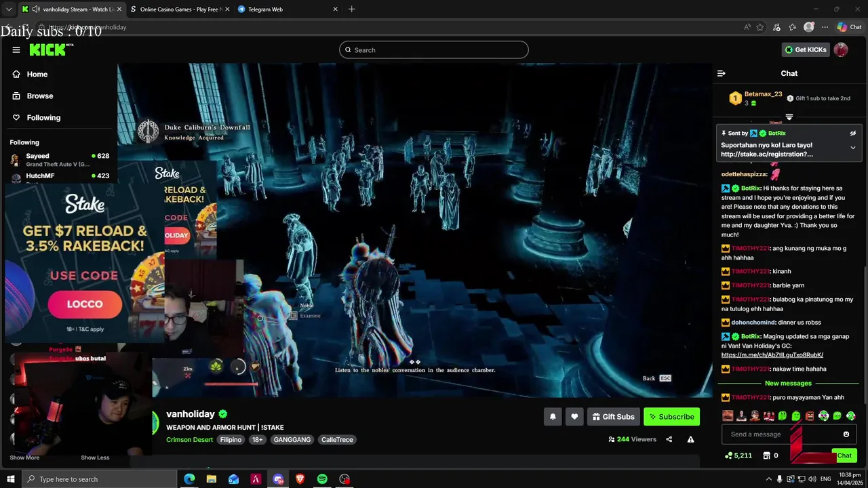Show hidden system tray icons
868x488 pixels.
[768, 479]
